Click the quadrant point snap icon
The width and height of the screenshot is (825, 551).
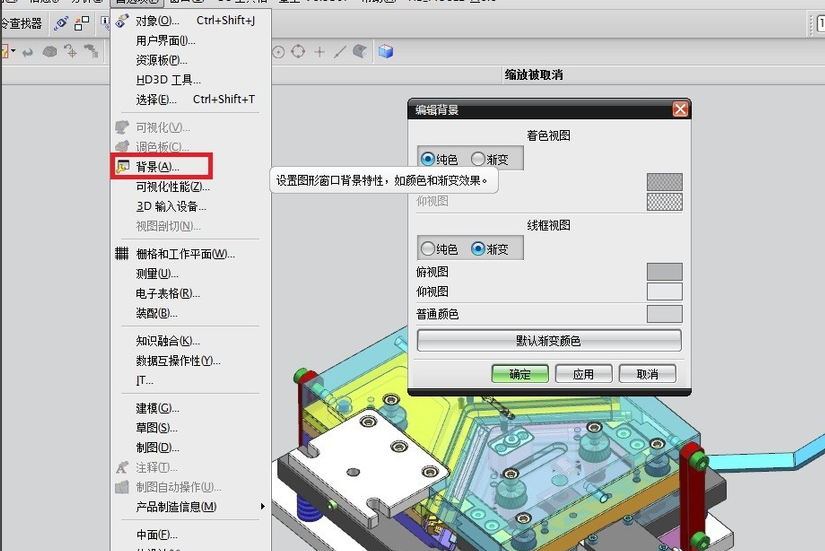click(x=298, y=51)
